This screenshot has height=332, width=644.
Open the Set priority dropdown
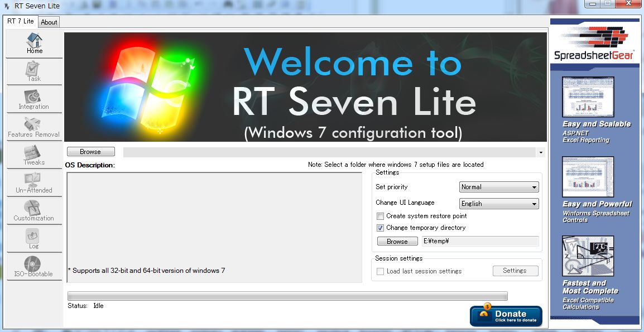(499, 187)
